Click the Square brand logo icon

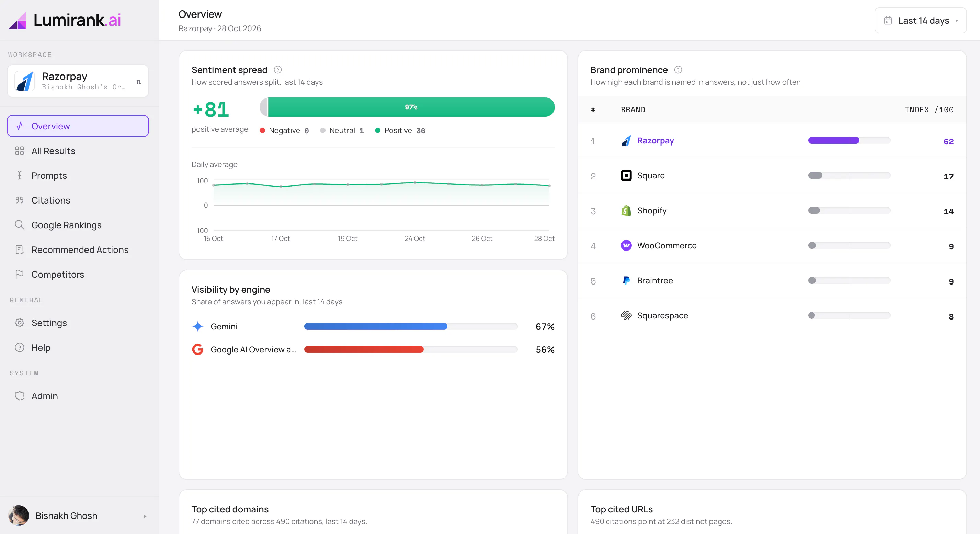(x=626, y=175)
